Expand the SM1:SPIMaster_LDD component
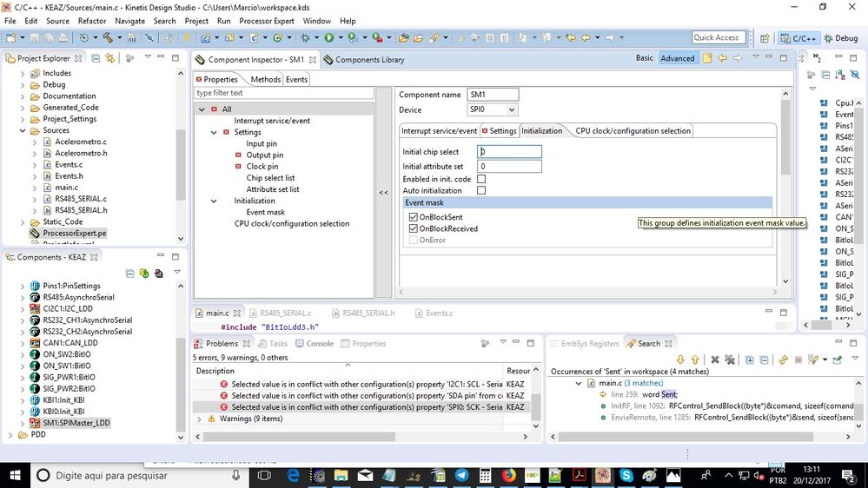This screenshot has width=868, height=488. [22, 423]
